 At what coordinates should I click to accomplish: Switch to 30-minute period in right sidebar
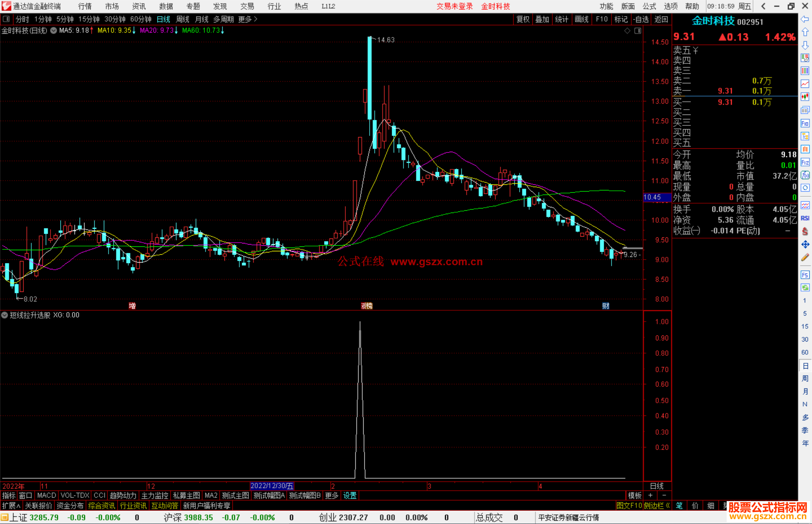click(x=805, y=340)
